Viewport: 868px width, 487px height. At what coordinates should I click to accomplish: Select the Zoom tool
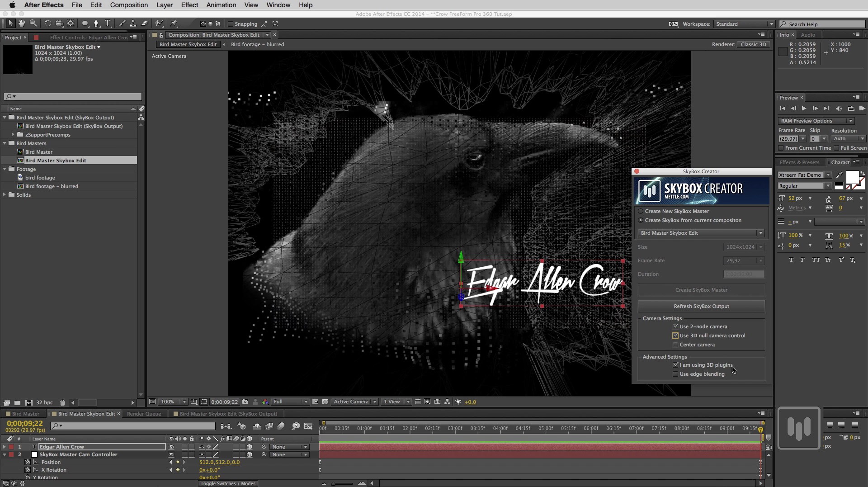(33, 24)
